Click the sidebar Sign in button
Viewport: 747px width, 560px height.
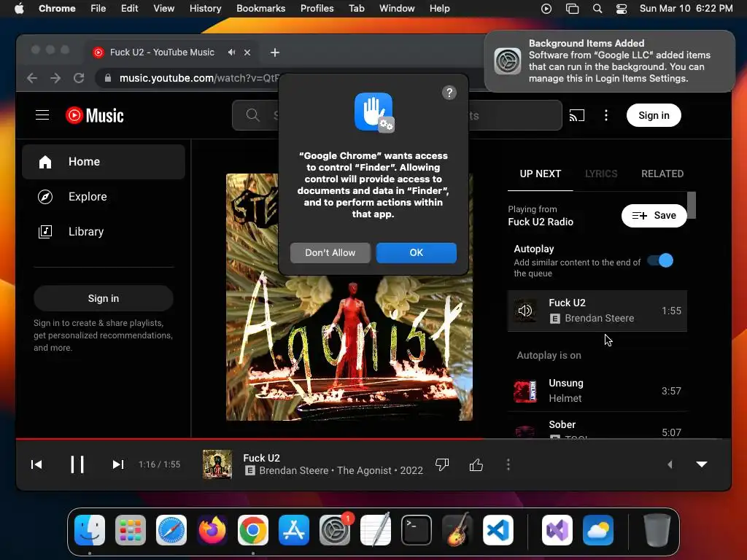104,298
